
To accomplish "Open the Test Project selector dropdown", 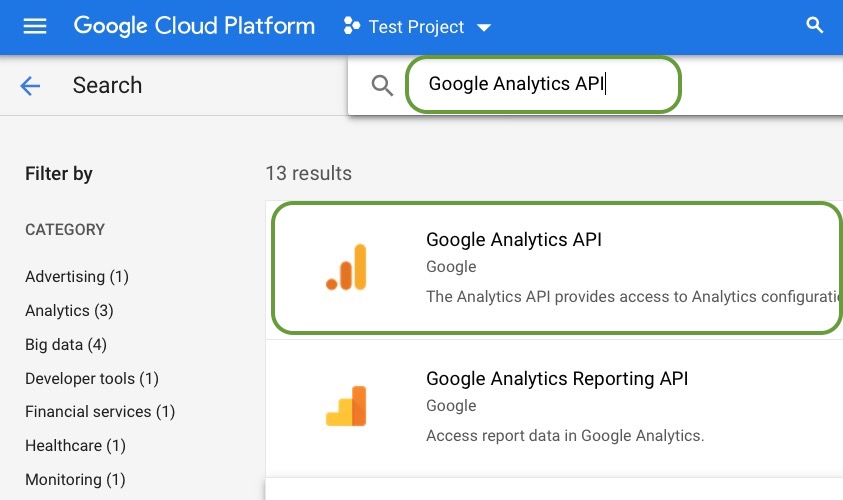I will [484, 28].
